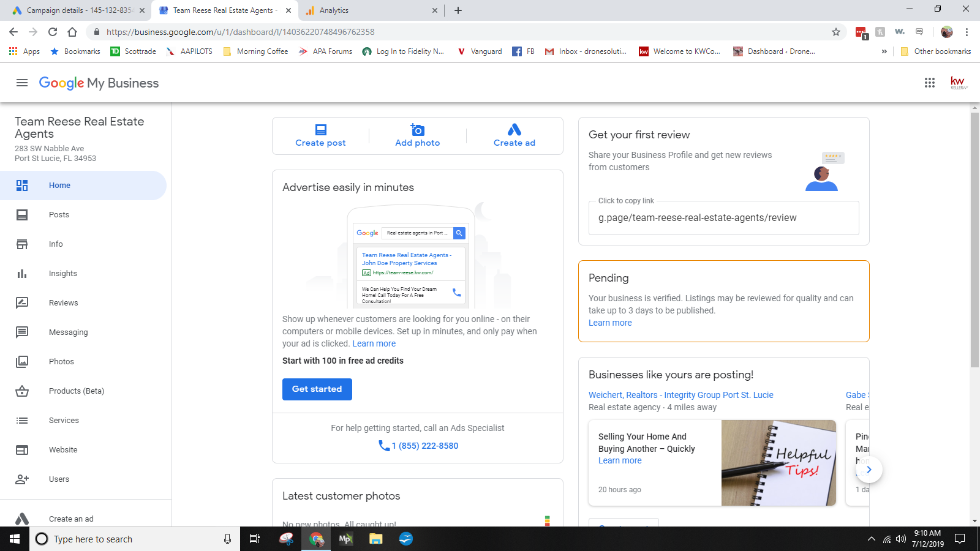Click Learn more on Selling Your Home post
Viewport: 980px width, 551px height.
pyautogui.click(x=620, y=460)
